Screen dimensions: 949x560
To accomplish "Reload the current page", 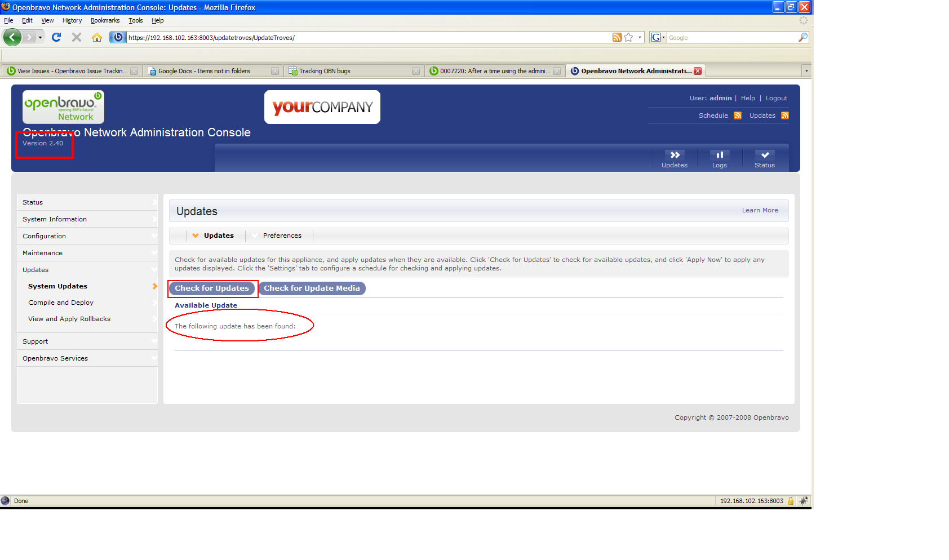I will pyautogui.click(x=56, y=37).
